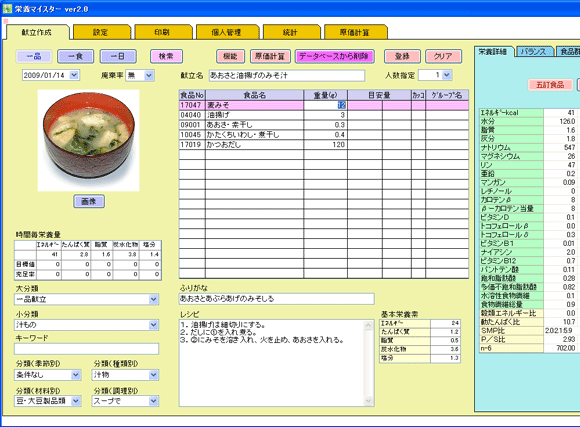Expand the 人数指定 dropdown

pos(447,75)
